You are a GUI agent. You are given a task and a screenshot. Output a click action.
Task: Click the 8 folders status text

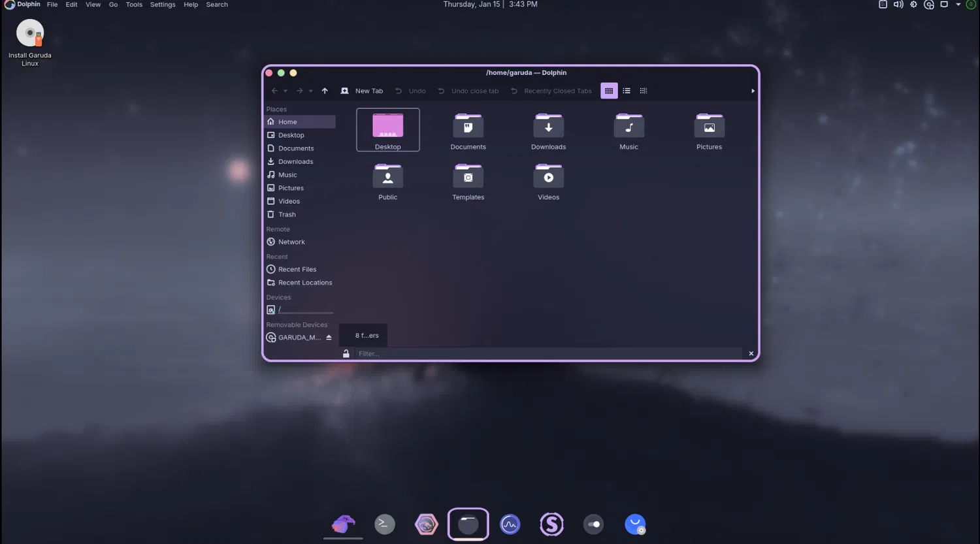(367, 336)
